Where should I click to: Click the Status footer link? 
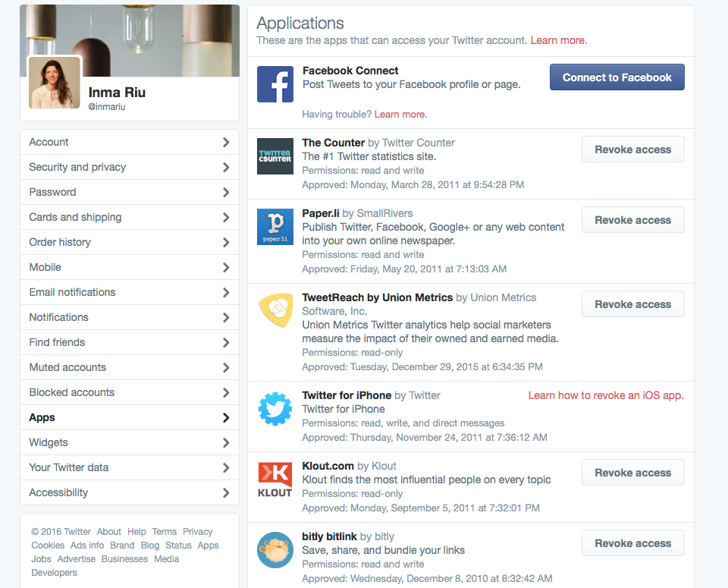178,546
